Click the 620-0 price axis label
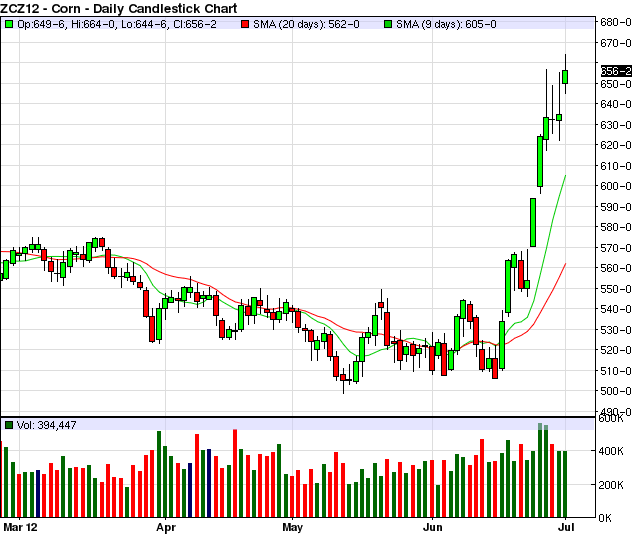The width and height of the screenshot is (640, 536). coord(616,145)
